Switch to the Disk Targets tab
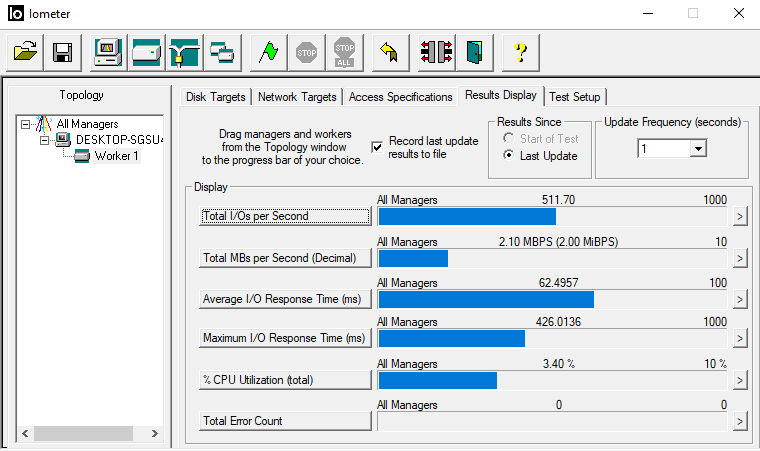Viewport: 760px width, 451px height. tap(216, 97)
